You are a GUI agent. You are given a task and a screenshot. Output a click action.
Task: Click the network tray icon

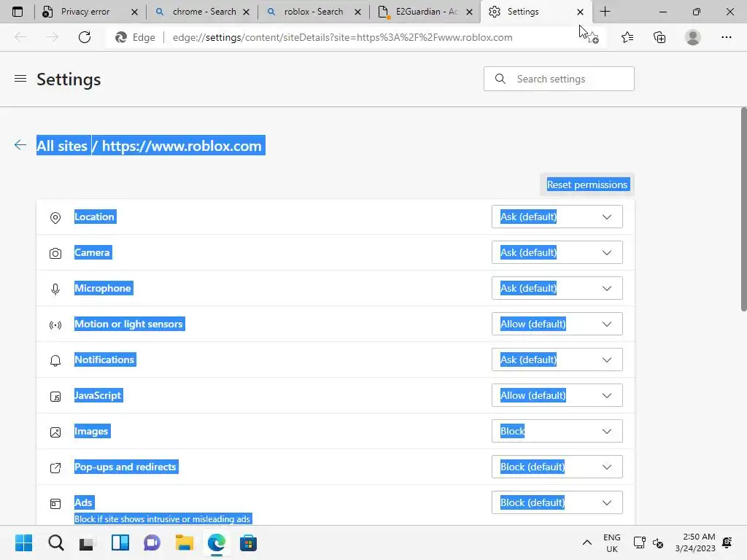coord(639,542)
